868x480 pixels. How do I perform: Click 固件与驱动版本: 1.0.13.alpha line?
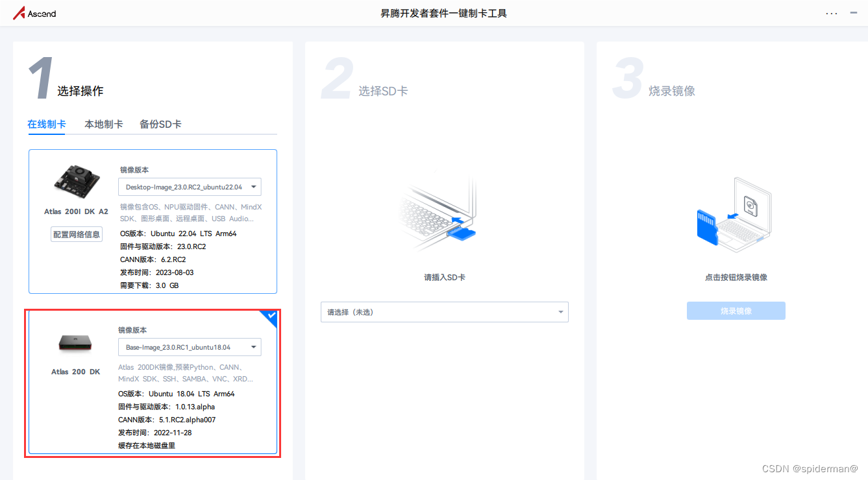[x=166, y=407]
